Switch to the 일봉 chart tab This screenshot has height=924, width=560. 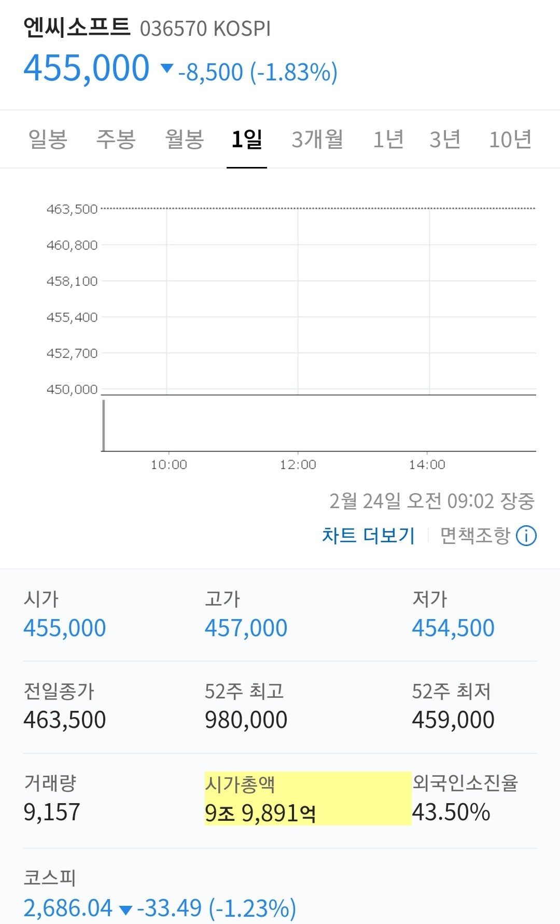(48, 139)
